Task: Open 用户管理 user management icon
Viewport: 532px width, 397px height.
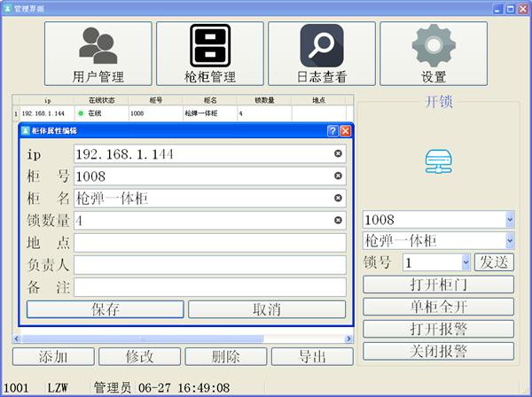Action: (x=98, y=53)
